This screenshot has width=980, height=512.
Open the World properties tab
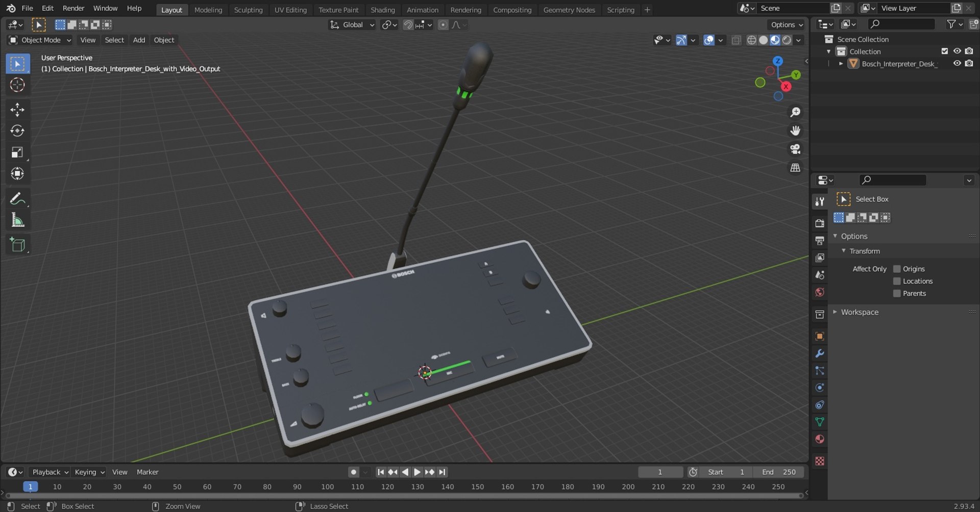(820, 292)
